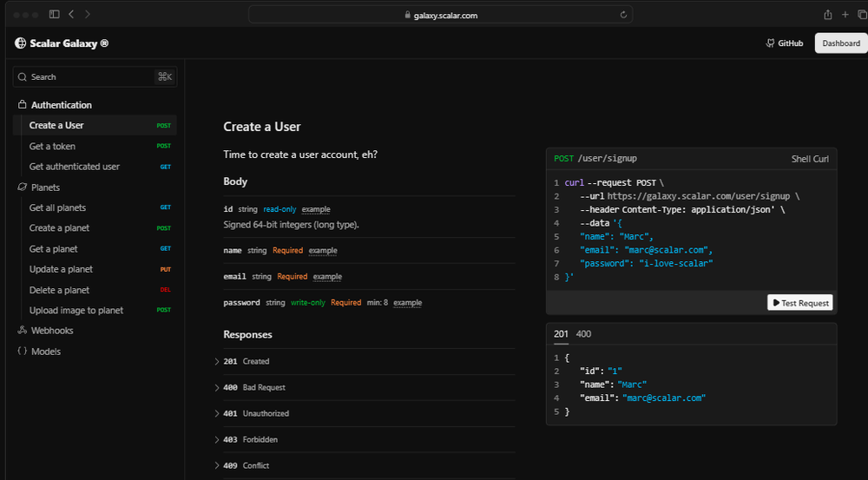The width and height of the screenshot is (868, 480).
Task: Click the POST /user/signup path text
Action: point(595,158)
